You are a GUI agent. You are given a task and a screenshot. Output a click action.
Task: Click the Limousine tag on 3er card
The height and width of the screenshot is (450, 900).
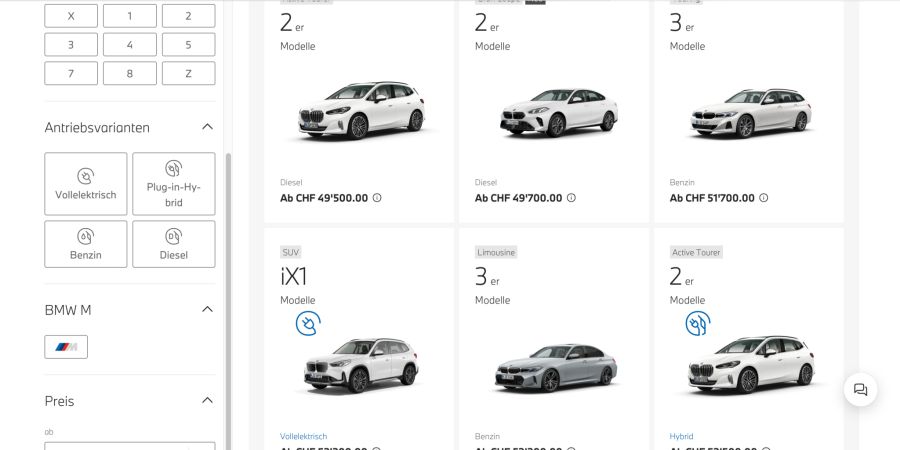(496, 252)
